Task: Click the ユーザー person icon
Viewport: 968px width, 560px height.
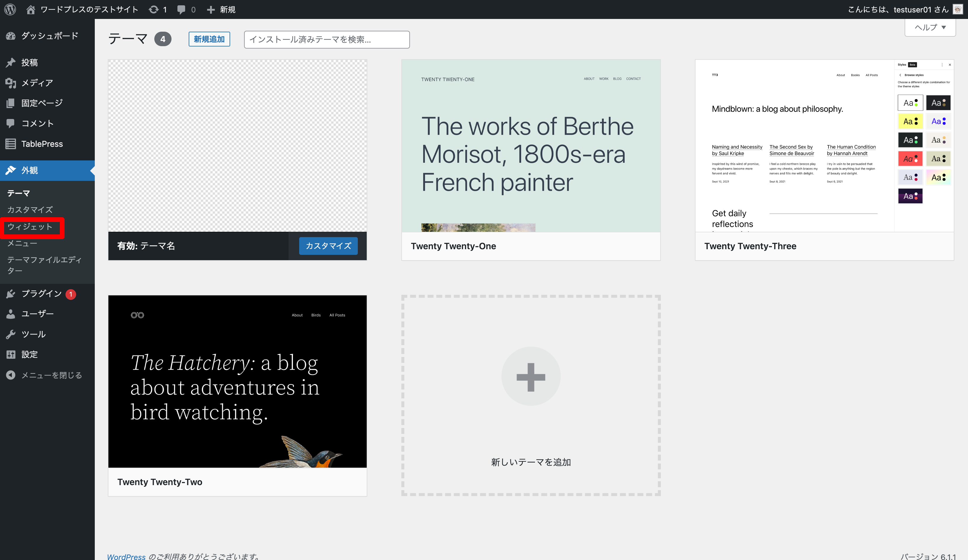Action: (11, 313)
